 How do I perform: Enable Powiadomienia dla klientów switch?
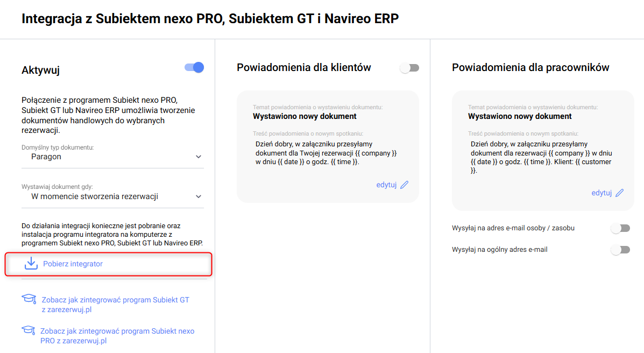pyautogui.click(x=409, y=68)
